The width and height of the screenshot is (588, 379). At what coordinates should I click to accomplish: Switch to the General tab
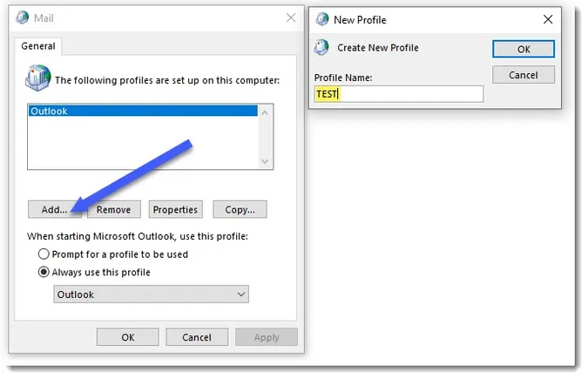pyautogui.click(x=37, y=46)
